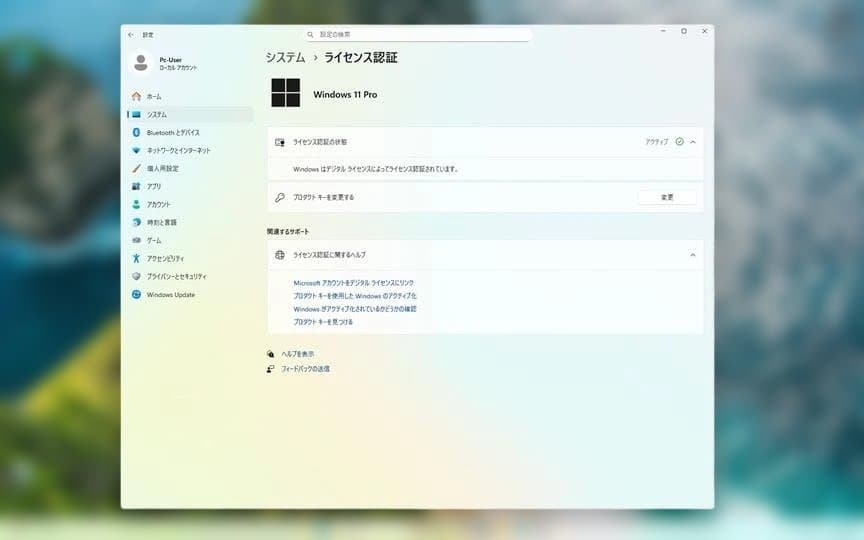Open Windows Update in the sidebar
The height and width of the screenshot is (540, 864).
170,294
